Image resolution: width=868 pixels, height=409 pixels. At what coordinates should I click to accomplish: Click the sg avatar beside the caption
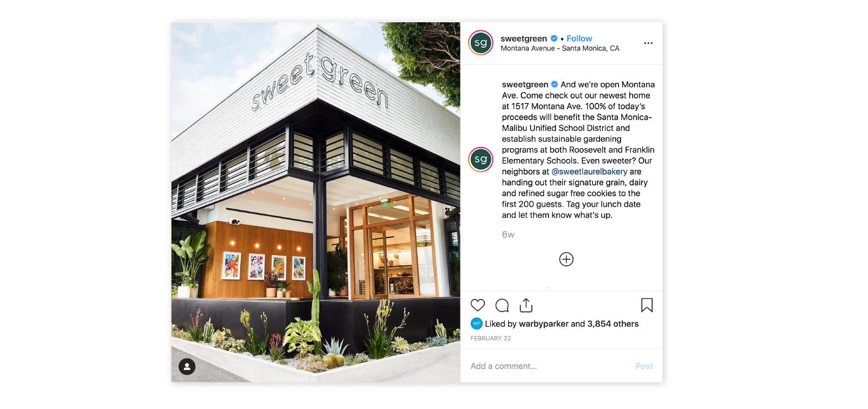click(481, 159)
